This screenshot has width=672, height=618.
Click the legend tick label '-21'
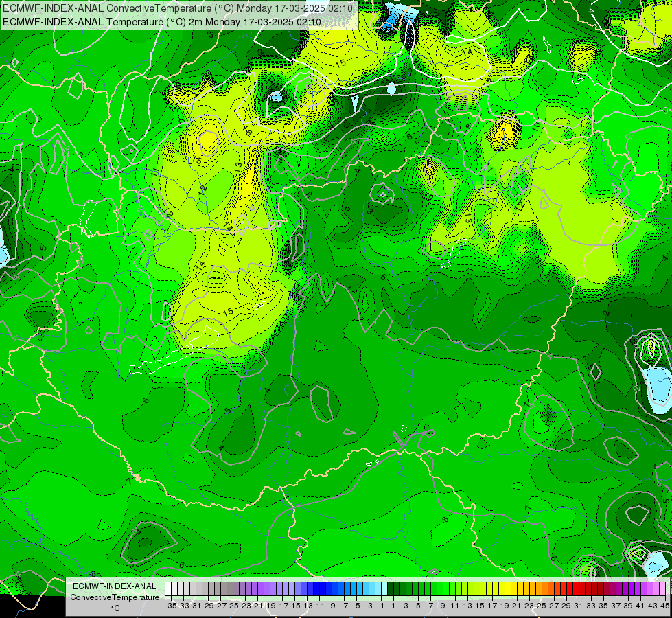pyautogui.click(x=257, y=606)
